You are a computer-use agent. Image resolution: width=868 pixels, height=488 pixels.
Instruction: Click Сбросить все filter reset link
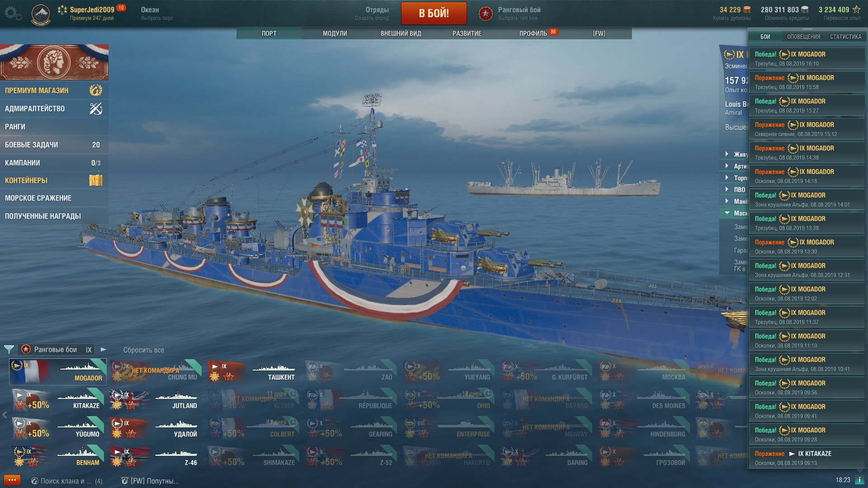144,350
